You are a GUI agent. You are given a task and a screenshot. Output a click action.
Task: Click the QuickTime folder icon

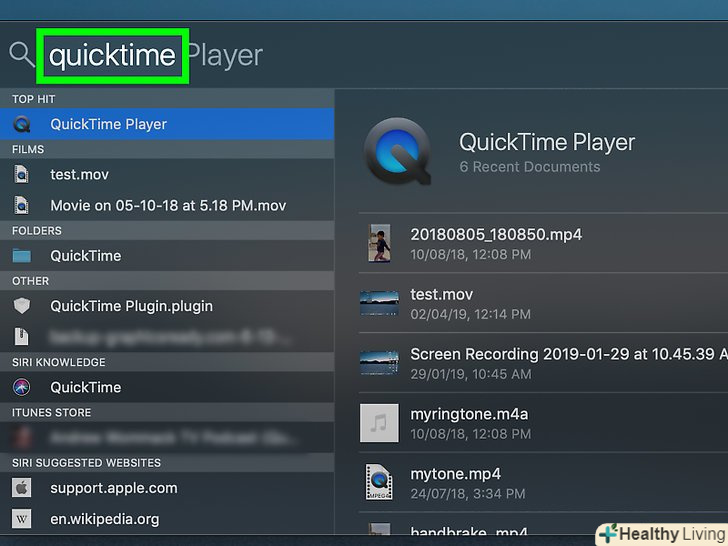pyautogui.click(x=22, y=256)
